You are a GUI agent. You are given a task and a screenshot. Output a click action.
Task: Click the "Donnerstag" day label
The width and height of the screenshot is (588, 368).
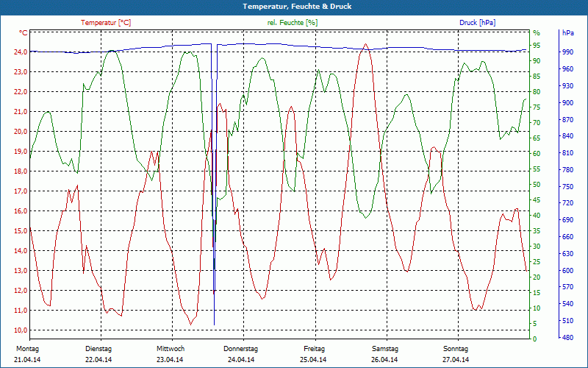[x=241, y=349]
